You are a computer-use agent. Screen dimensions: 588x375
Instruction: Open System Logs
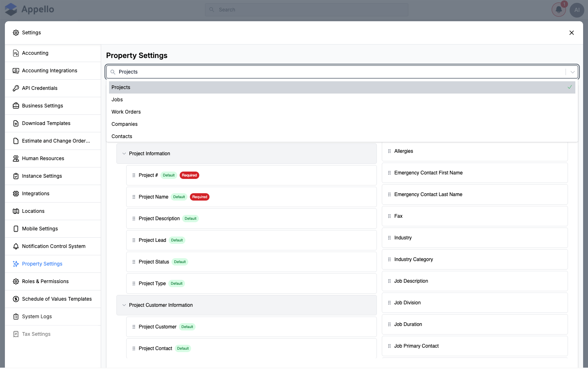point(53,317)
